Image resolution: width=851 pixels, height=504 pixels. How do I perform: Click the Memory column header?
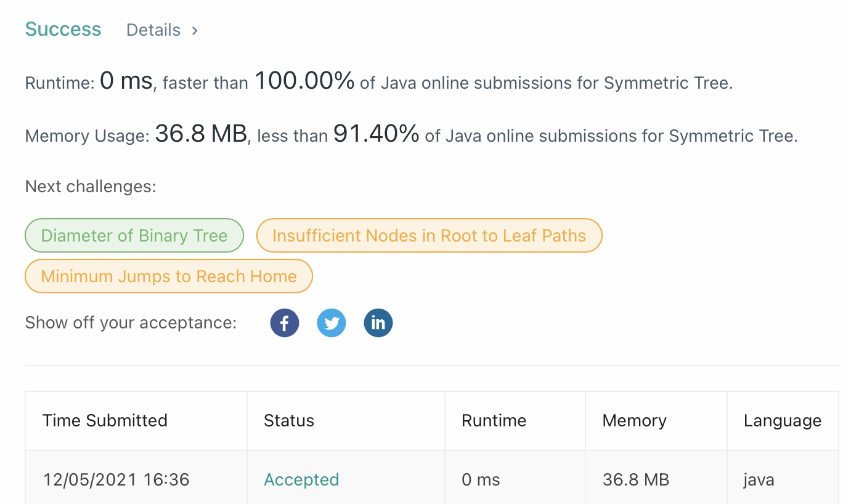634,421
